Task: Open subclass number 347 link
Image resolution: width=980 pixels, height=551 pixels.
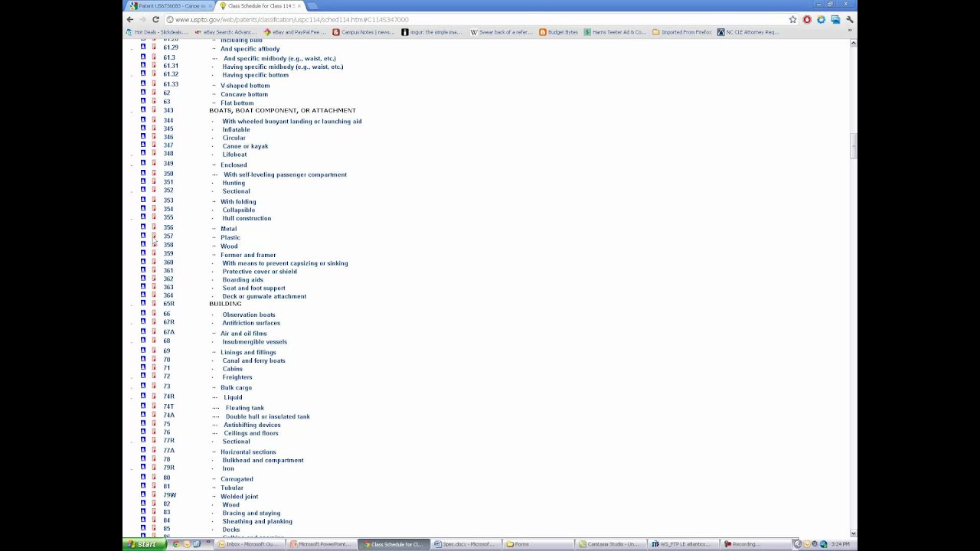Action: tap(168, 145)
